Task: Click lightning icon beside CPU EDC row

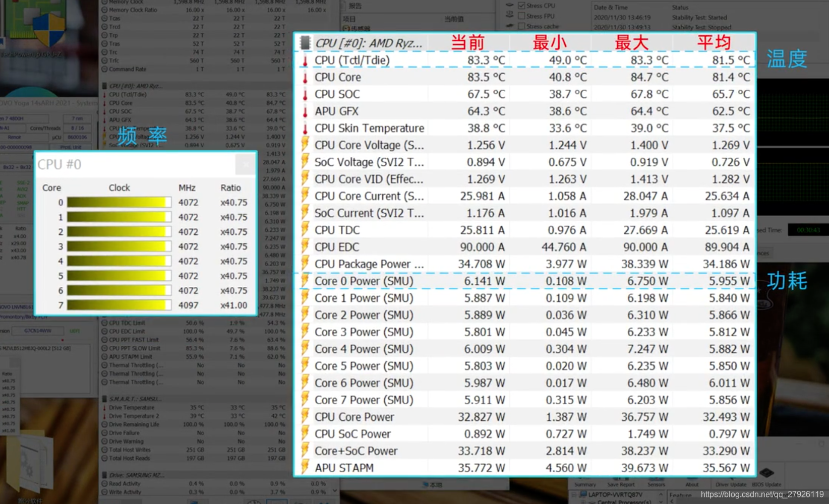Action: 305,247
